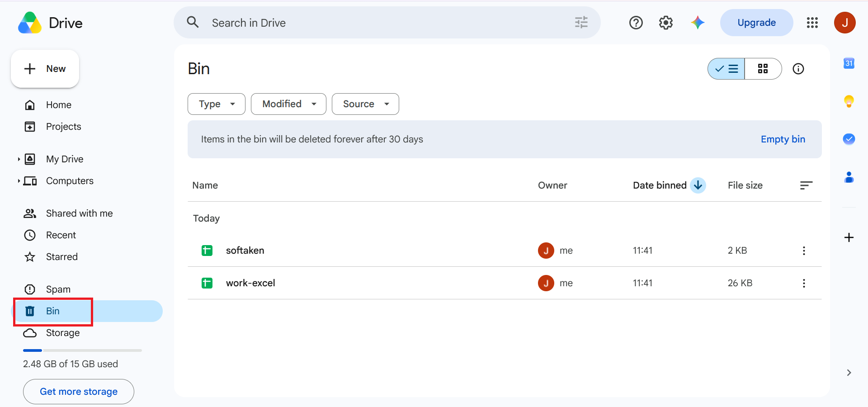Click the sort options icon beside File size
This screenshot has width=868, height=407.
point(806,185)
